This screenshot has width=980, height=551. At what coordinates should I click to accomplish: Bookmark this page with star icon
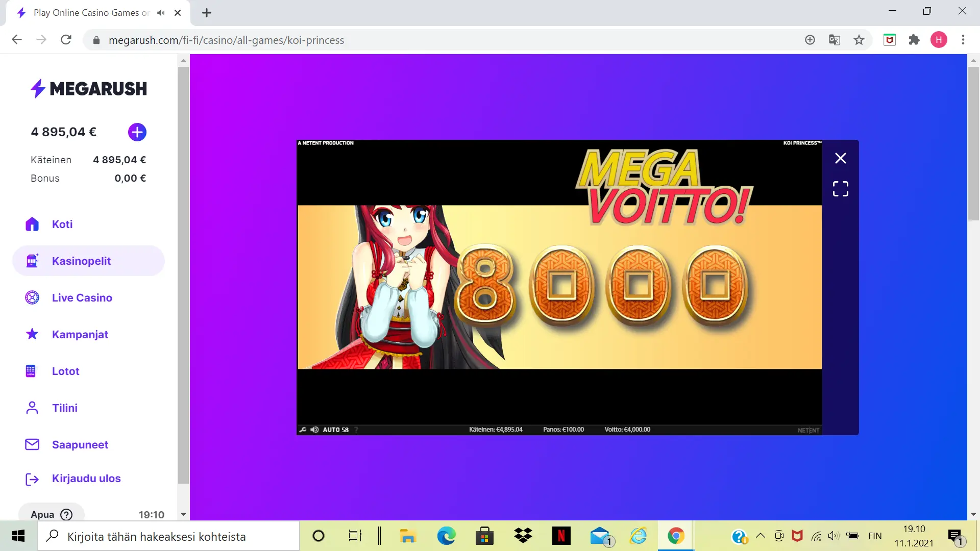click(859, 40)
